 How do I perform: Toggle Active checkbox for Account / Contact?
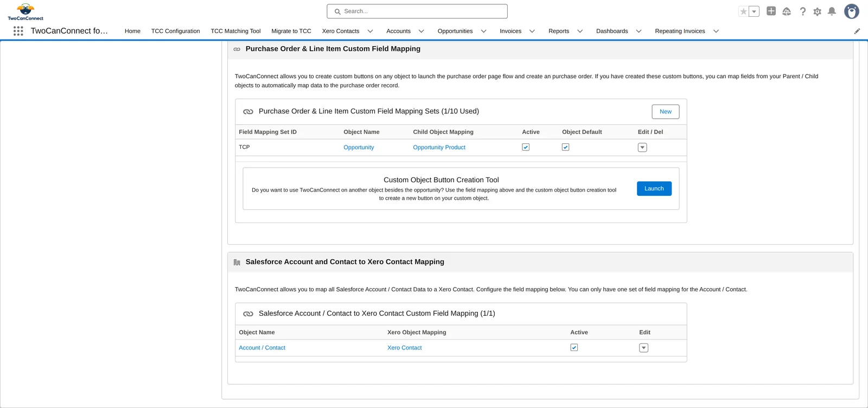(x=574, y=347)
